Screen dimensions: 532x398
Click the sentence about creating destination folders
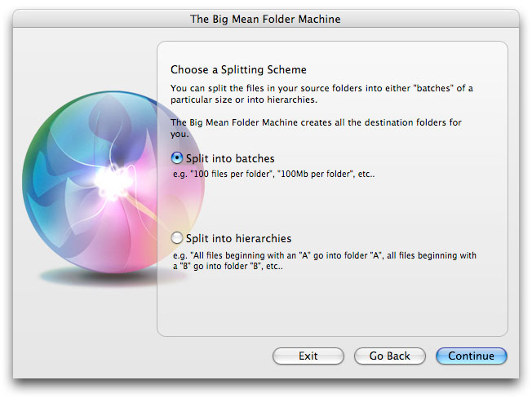click(316, 128)
